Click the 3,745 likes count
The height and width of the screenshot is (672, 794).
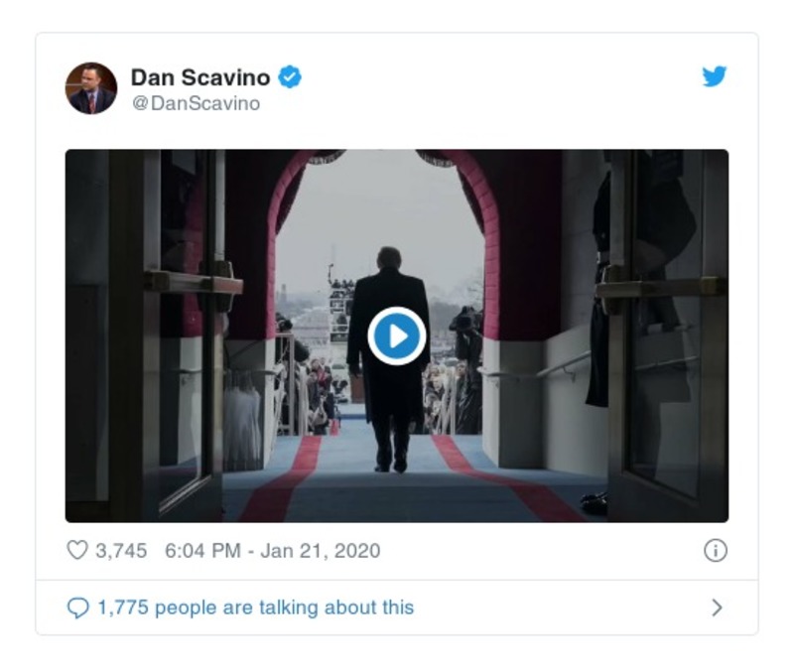pos(121,550)
